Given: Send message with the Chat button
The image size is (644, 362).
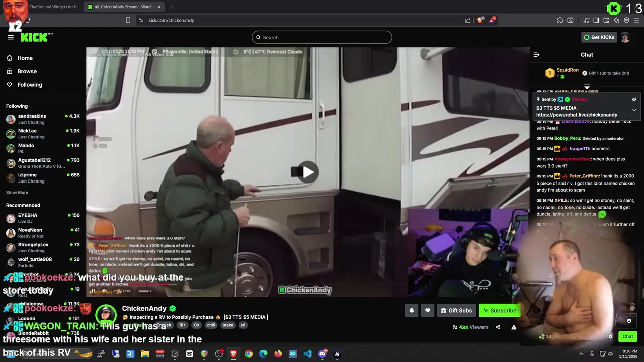Looking at the screenshot, I should [x=628, y=337].
